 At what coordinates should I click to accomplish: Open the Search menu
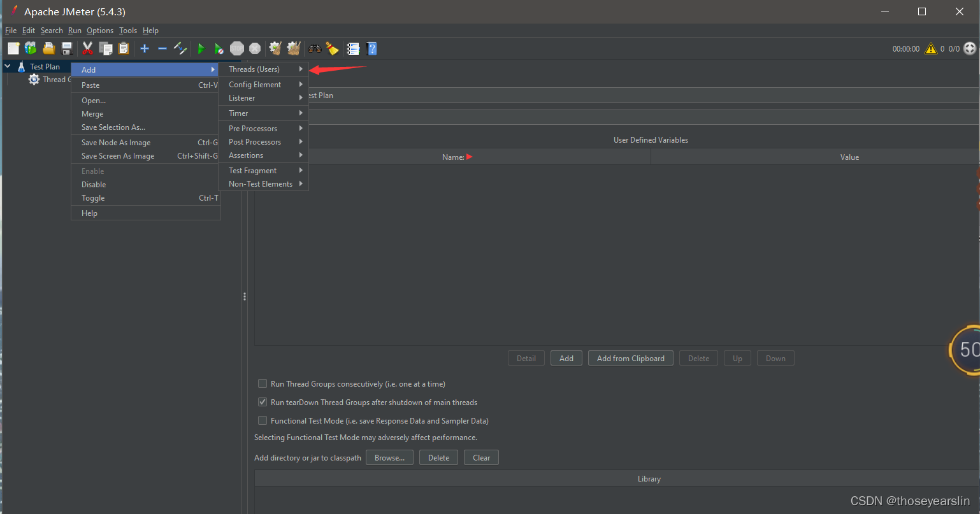pyautogui.click(x=52, y=31)
